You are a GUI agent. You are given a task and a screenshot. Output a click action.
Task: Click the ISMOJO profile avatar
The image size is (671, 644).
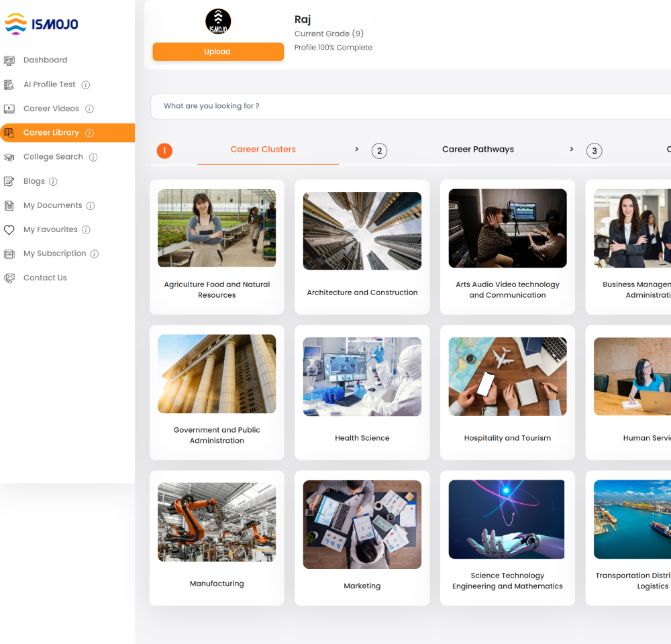pyautogui.click(x=218, y=21)
